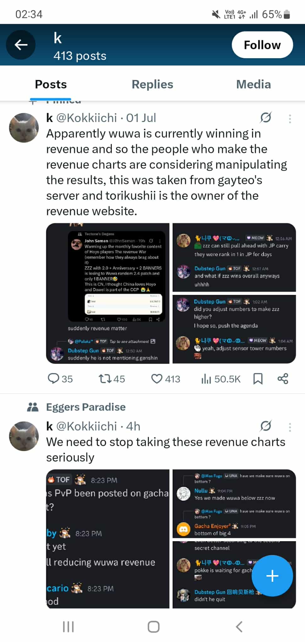Tap Android recent apps navigation button

68,627
